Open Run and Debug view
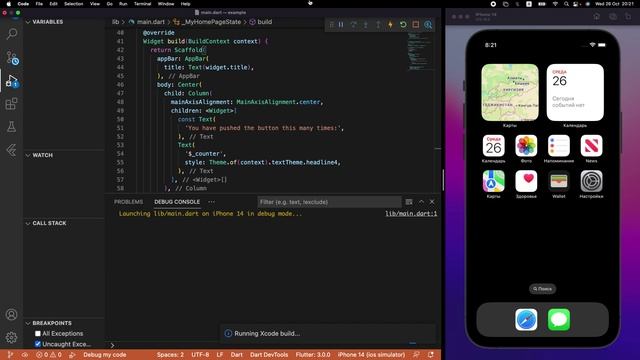640x360 pixels. 12,81
